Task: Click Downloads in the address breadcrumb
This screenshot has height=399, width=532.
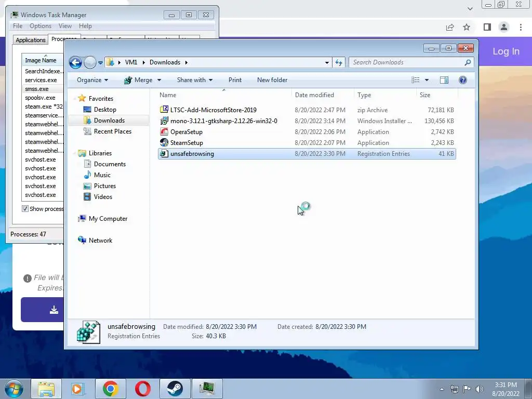Action: tap(165, 62)
